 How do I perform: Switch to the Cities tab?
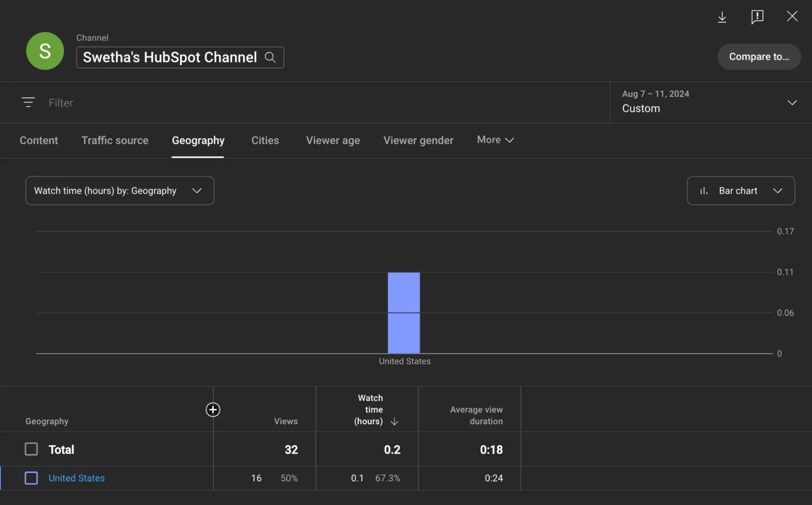[264, 140]
